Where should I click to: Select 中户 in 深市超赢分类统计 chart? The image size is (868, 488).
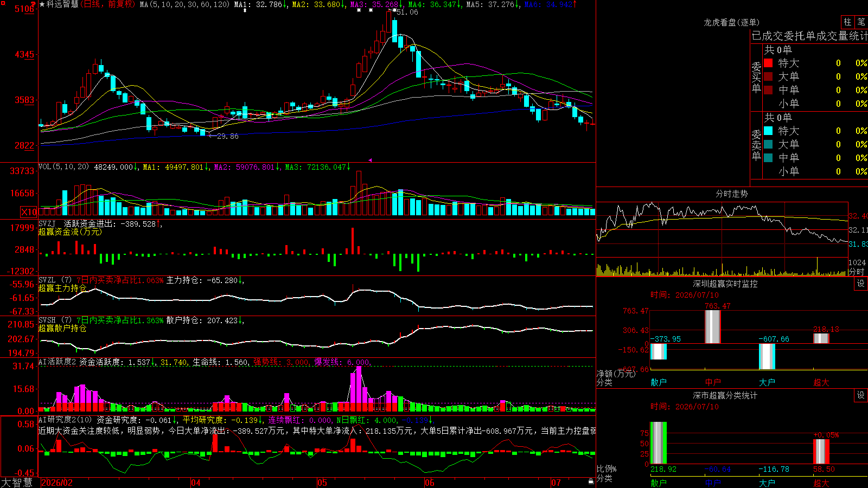pyautogui.click(x=713, y=483)
